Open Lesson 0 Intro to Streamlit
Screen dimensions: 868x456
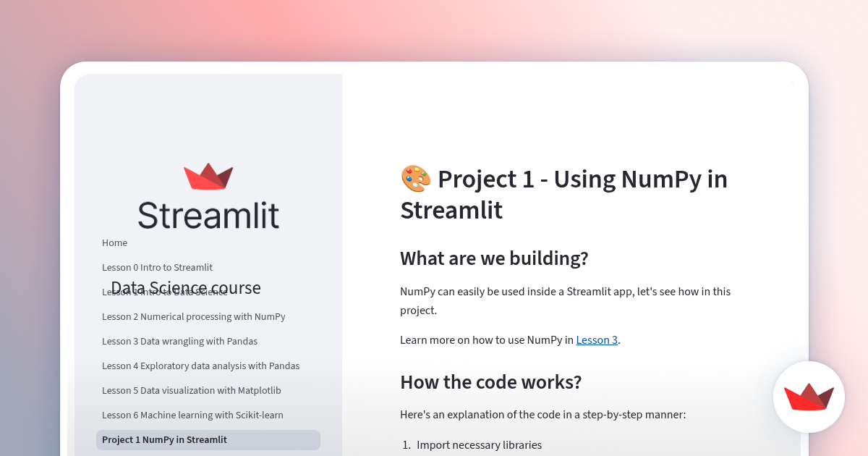coord(157,267)
